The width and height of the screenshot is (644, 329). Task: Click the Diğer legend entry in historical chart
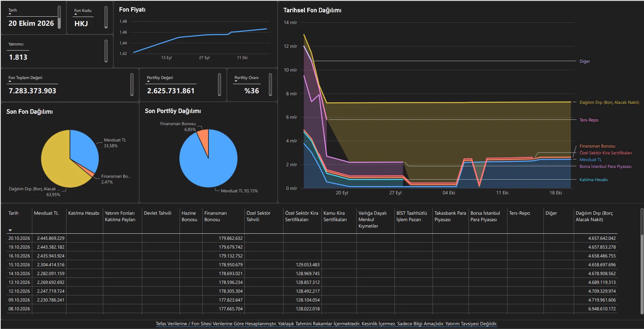pyautogui.click(x=584, y=61)
